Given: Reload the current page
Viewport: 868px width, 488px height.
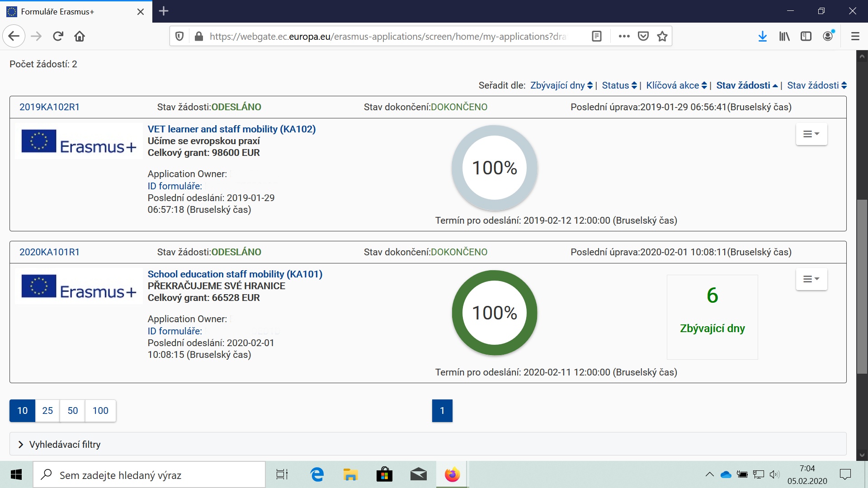Looking at the screenshot, I should tap(58, 36).
